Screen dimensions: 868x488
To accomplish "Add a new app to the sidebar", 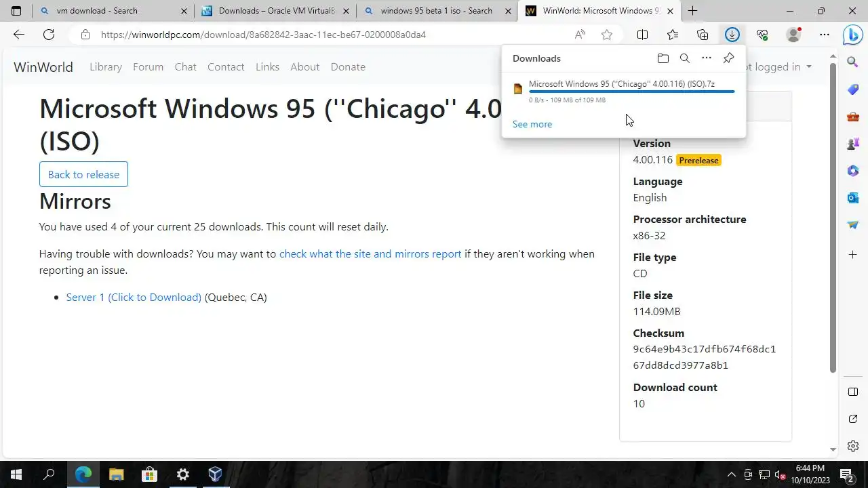I will 853,254.
